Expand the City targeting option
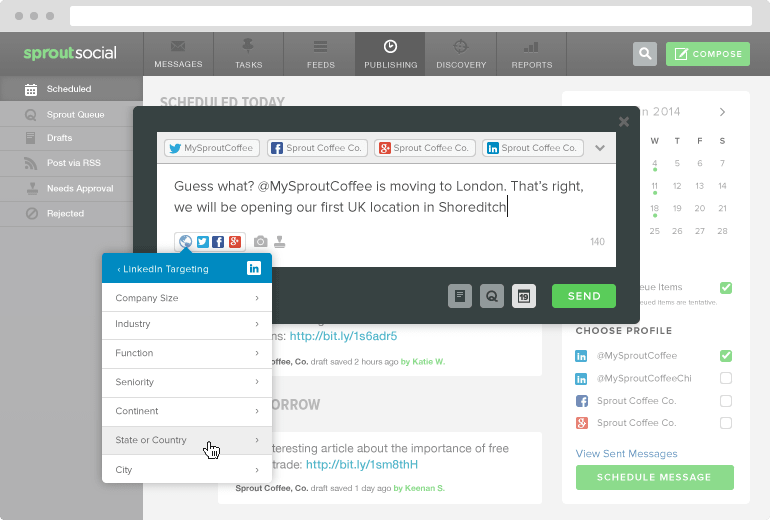 tap(187, 470)
